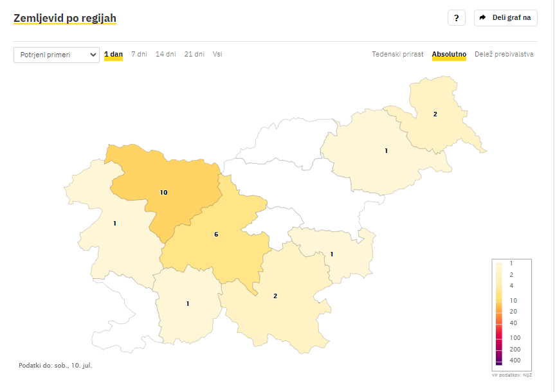
Task: Open the 'Potrjeni primeri' dropdown
Action: [x=56, y=55]
